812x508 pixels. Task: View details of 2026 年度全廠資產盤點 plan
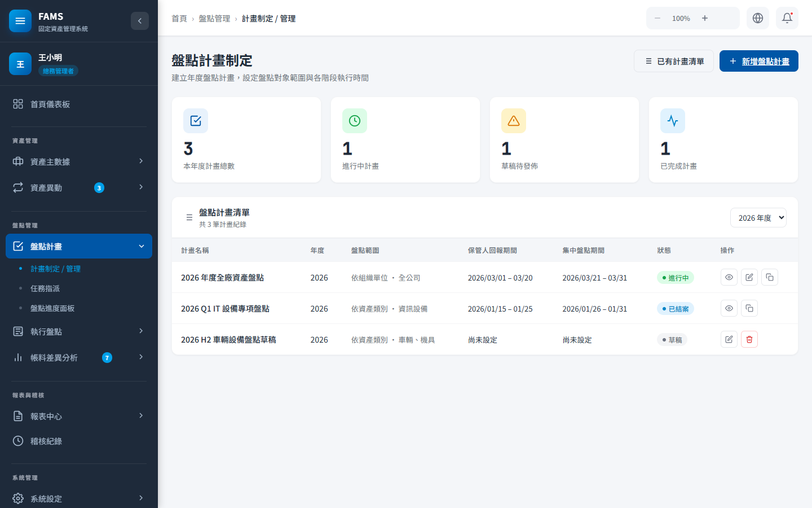(x=729, y=277)
